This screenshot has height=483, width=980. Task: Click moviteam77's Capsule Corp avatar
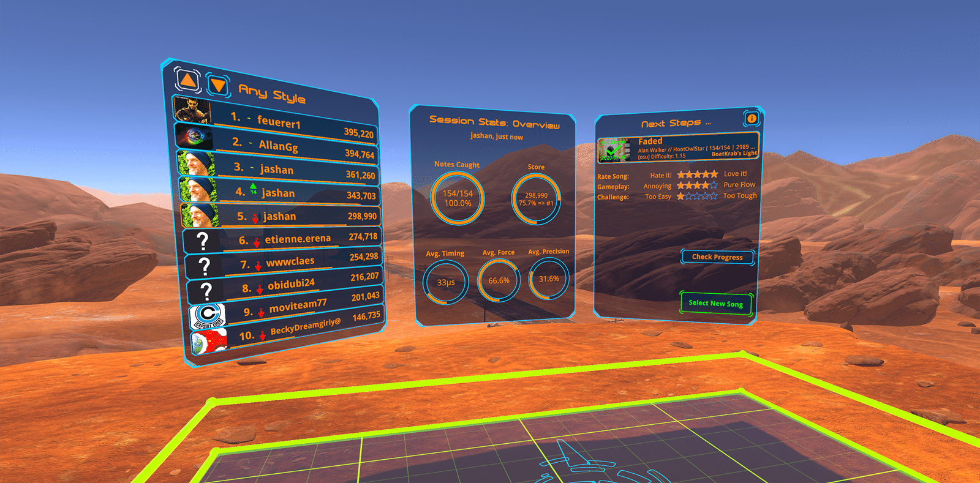coord(208,315)
